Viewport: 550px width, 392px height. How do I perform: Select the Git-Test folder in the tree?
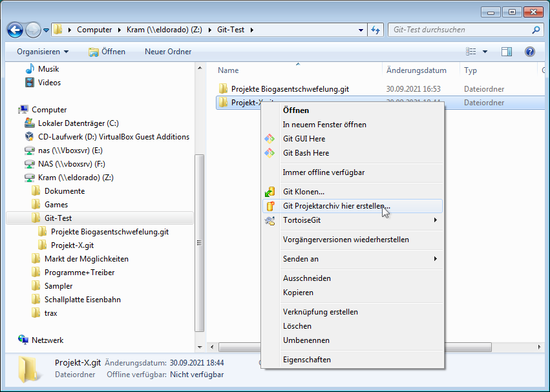(x=100, y=218)
